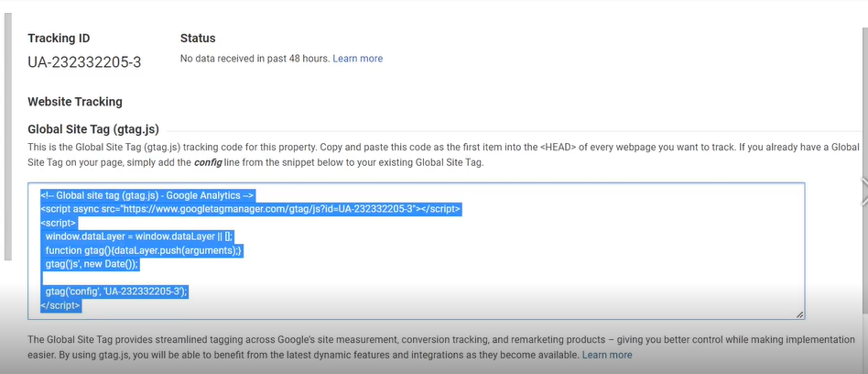This screenshot has height=374, width=868.
Task: Click the gtag('js', new Date()) line
Action: coord(92,264)
